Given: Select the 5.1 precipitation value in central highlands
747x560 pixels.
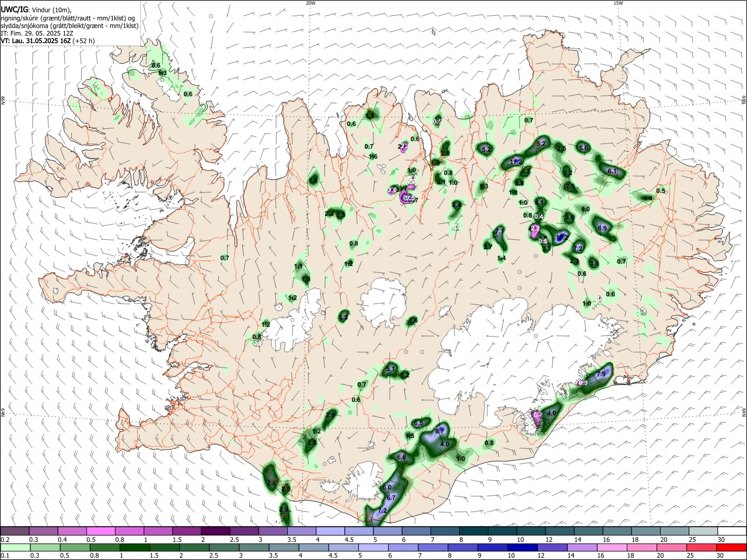Looking at the screenshot, I should point(391,369).
